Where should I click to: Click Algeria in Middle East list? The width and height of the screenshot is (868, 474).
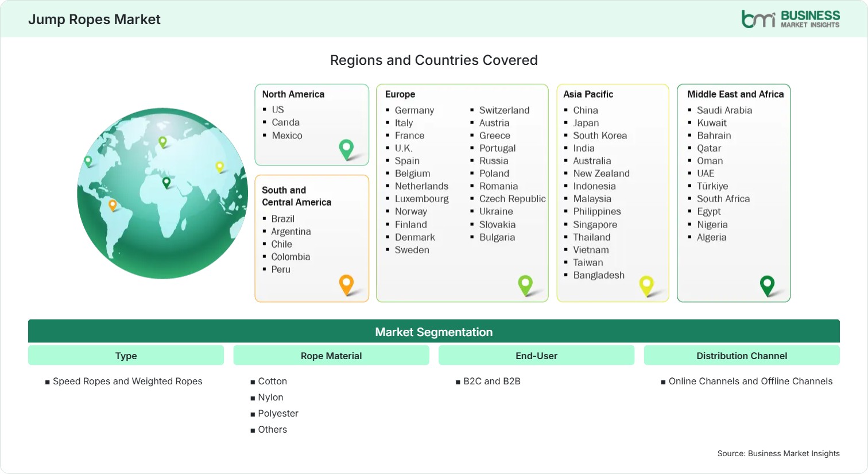pos(711,237)
